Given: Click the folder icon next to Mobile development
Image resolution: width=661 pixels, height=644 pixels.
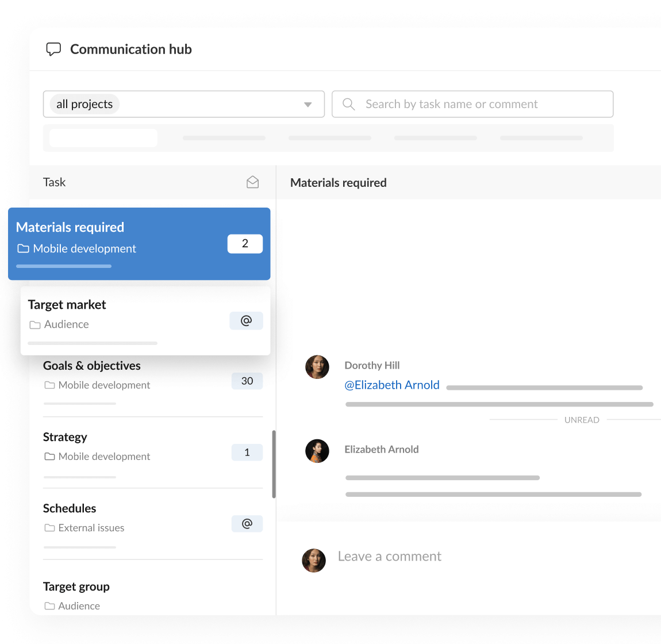Looking at the screenshot, I should 23,248.
